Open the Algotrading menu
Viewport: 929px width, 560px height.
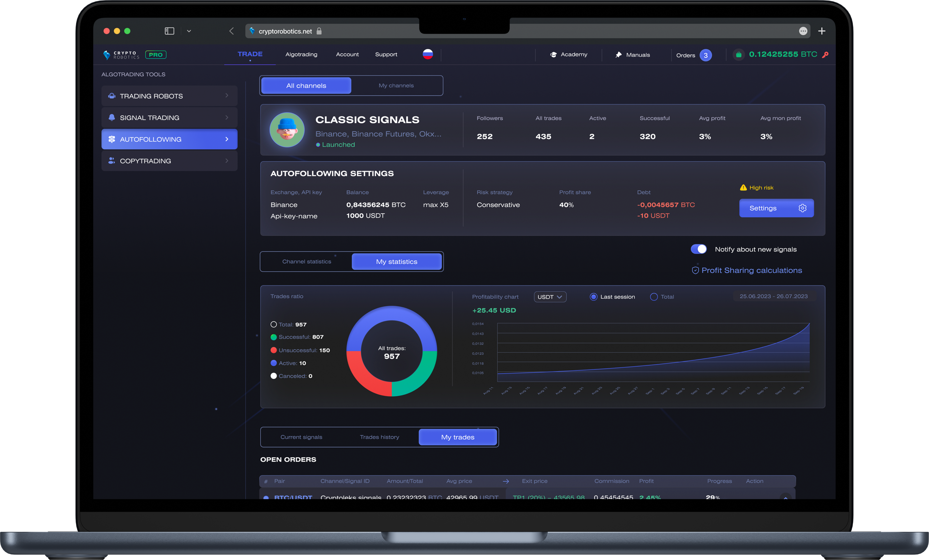pyautogui.click(x=301, y=54)
